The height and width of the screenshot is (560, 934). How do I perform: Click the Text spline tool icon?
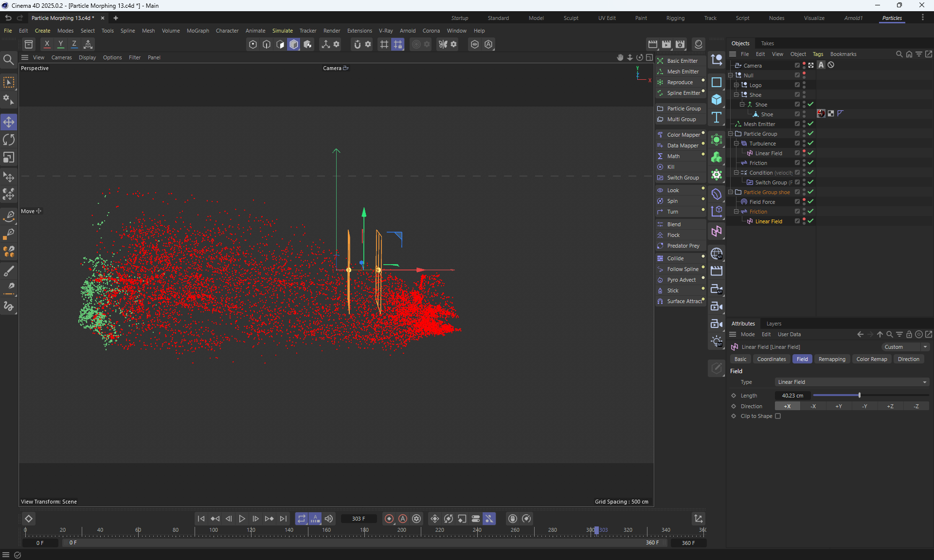pyautogui.click(x=717, y=117)
